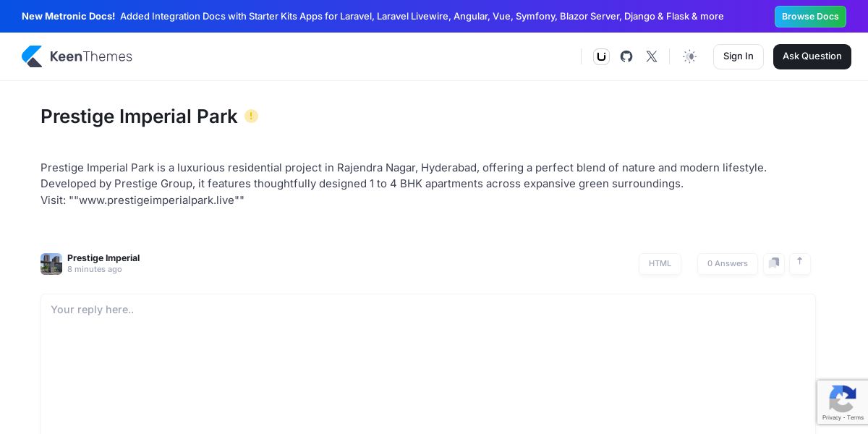The width and height of the screenshot is (868, 434).
Task: Click the 'Prestige Imperial Park' heading
Action: (x=139, y=116)
